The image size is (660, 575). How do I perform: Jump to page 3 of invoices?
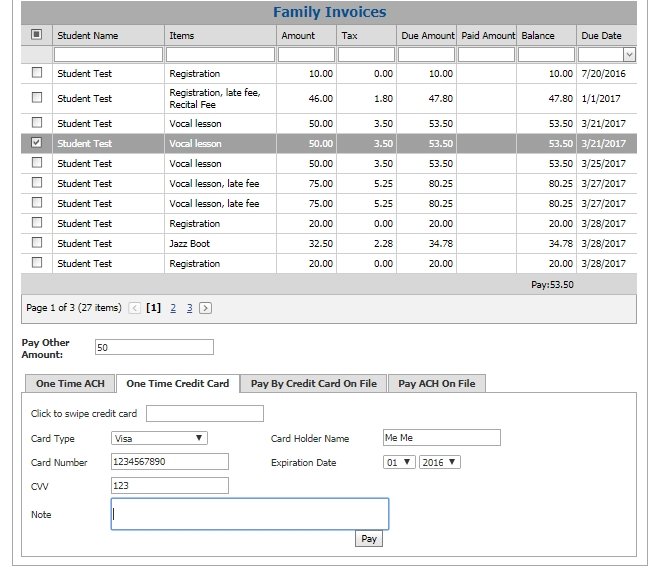click(189, 308)
